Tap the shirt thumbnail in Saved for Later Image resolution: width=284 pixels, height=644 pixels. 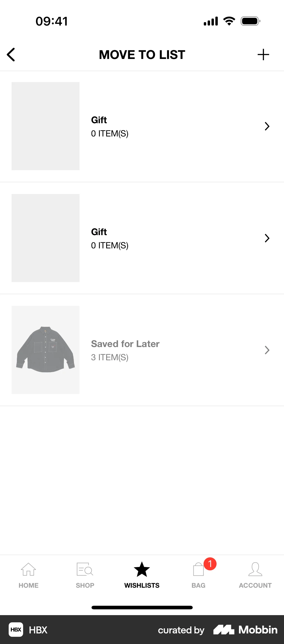(46, 350)
